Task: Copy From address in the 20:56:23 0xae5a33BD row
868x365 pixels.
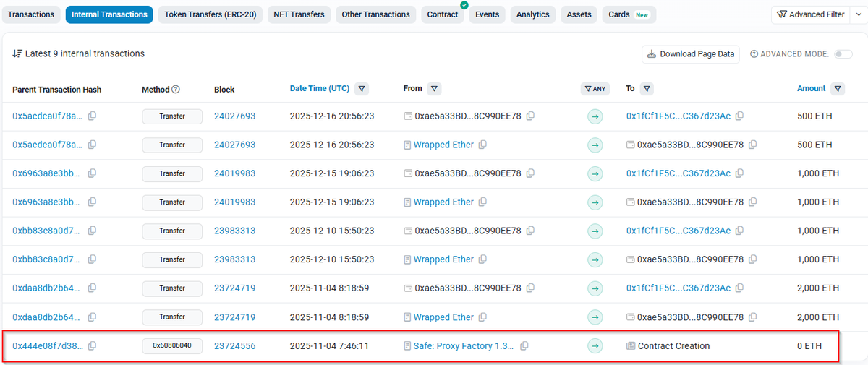Action: point(531,116)
